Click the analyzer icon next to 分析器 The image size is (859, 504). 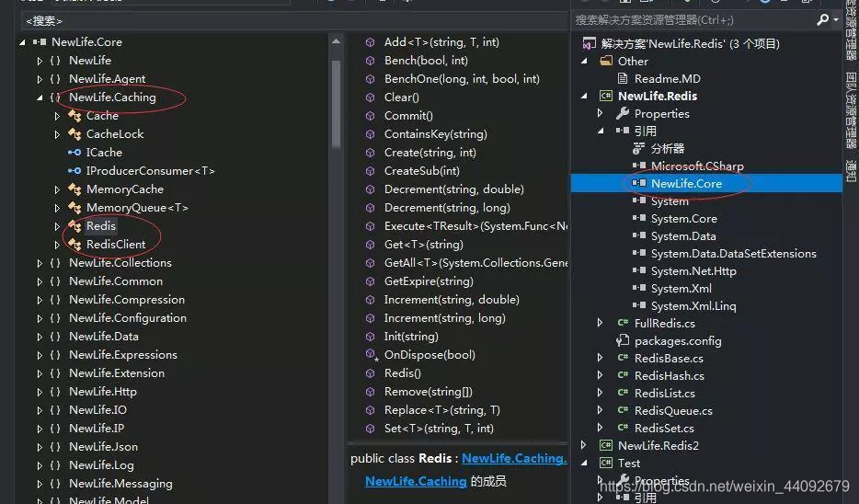click(638, 148)
